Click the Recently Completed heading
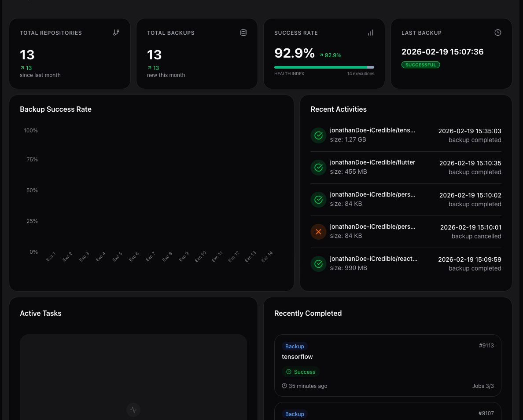This screenshot has height=420, width=523. coord(308,313)
